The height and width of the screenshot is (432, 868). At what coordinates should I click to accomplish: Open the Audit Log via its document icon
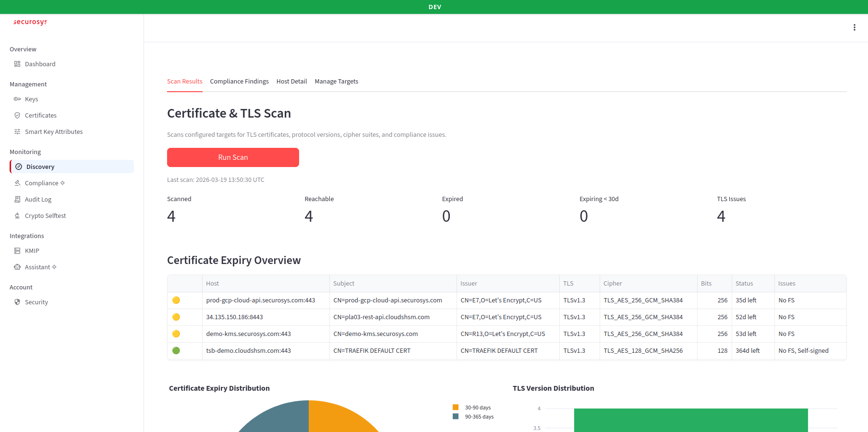(x=17, y=199)
